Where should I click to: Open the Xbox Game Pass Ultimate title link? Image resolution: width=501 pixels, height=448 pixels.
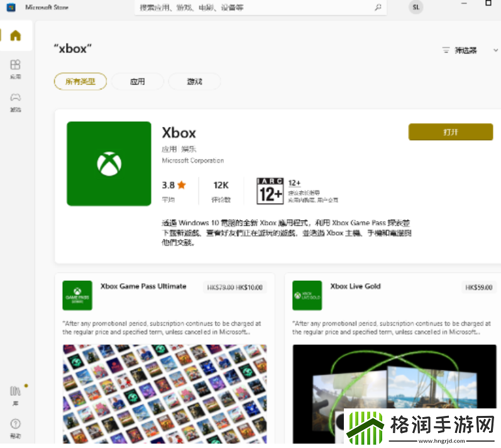(143, 287)
